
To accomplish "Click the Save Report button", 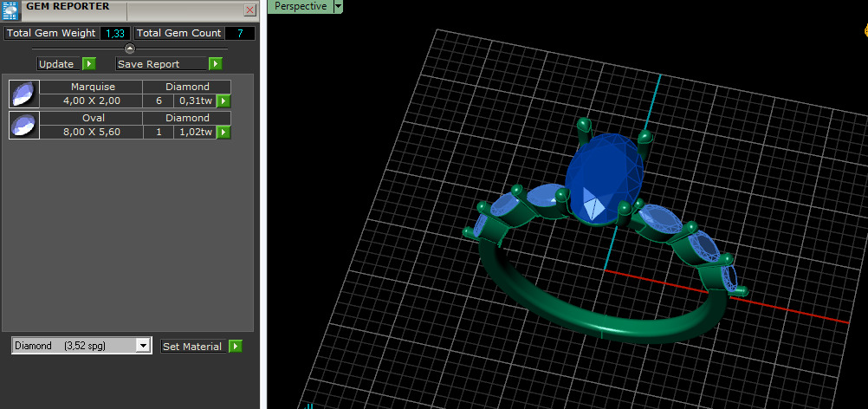I will [162, 63].
